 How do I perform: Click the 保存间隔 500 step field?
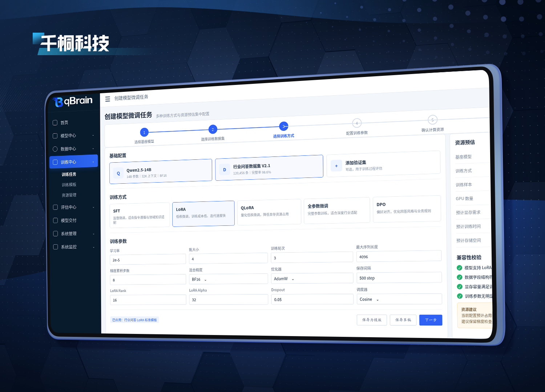(x=399, y=278)
